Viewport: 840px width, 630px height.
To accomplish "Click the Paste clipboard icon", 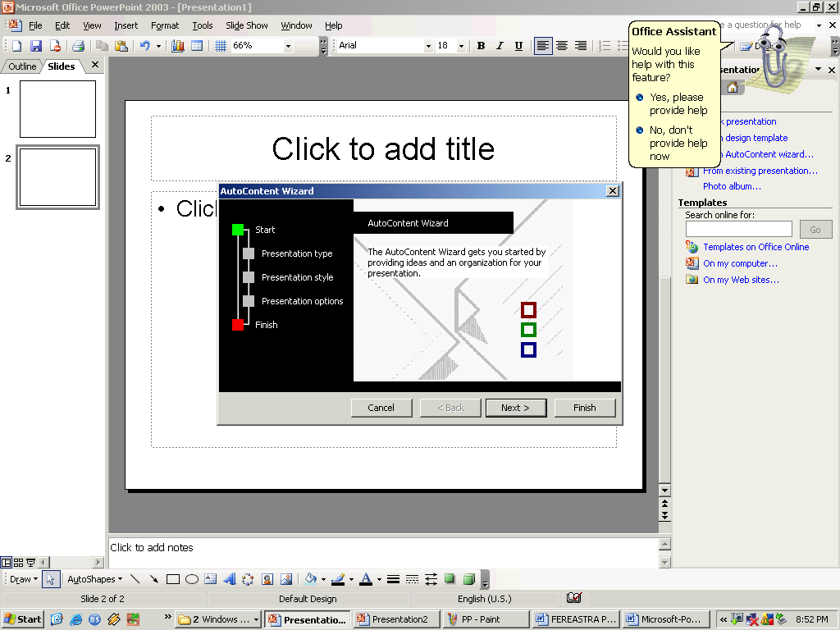I will click(121, 46).
